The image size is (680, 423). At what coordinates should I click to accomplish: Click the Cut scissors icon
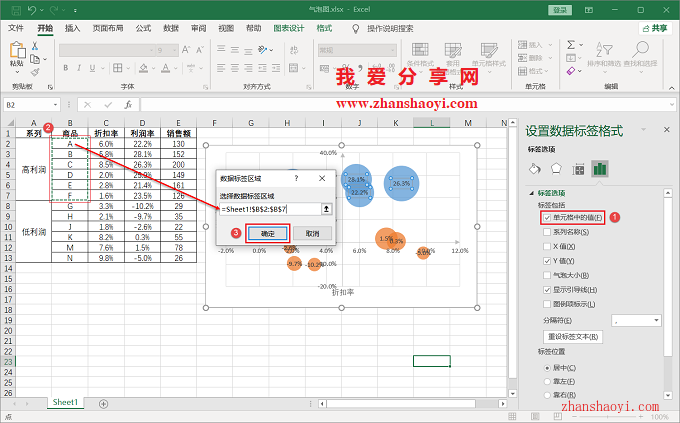[35, 46]
